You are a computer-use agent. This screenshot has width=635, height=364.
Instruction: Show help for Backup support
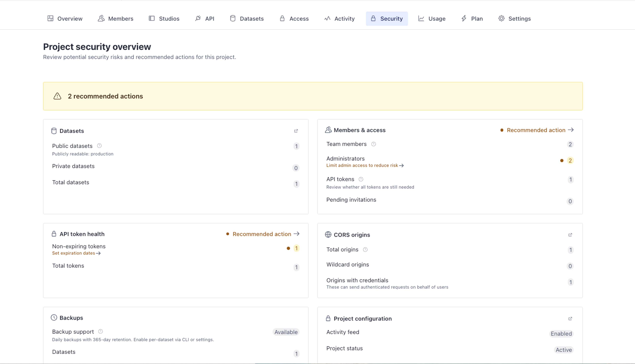100,331
